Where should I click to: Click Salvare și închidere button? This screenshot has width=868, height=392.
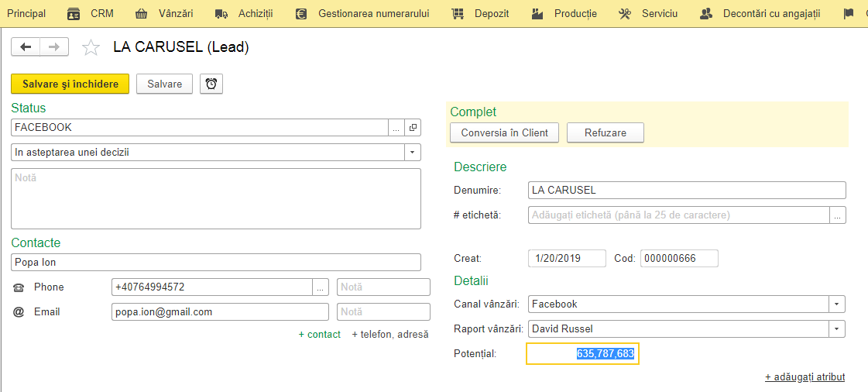point(70,84)
